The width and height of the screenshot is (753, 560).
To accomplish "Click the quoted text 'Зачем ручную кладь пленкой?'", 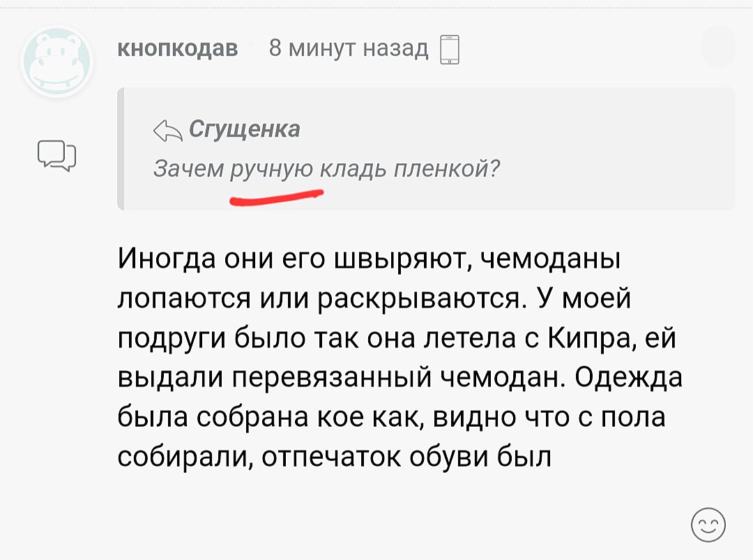I will click(326, 169).
